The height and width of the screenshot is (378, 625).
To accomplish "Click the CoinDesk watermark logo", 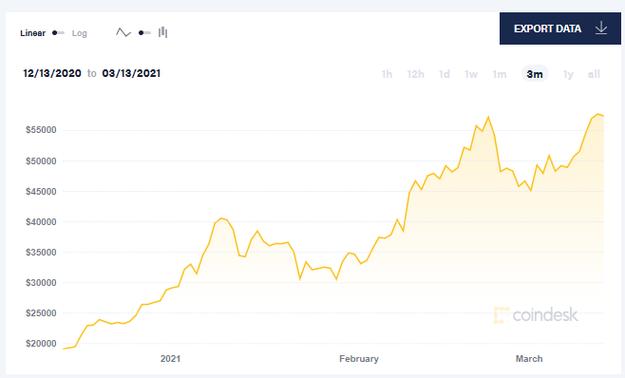I will (x=536, y=315).
